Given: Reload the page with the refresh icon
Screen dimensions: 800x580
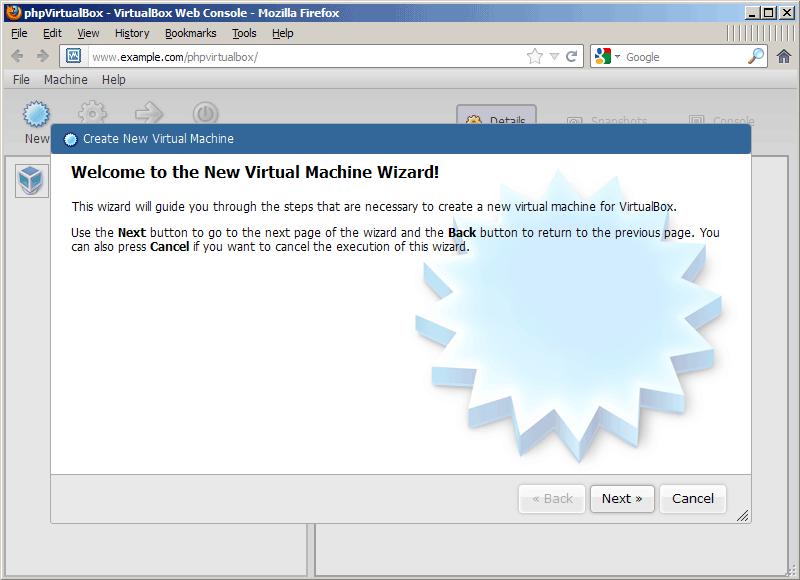Looking at the screenshot, I should click(572, 57).
